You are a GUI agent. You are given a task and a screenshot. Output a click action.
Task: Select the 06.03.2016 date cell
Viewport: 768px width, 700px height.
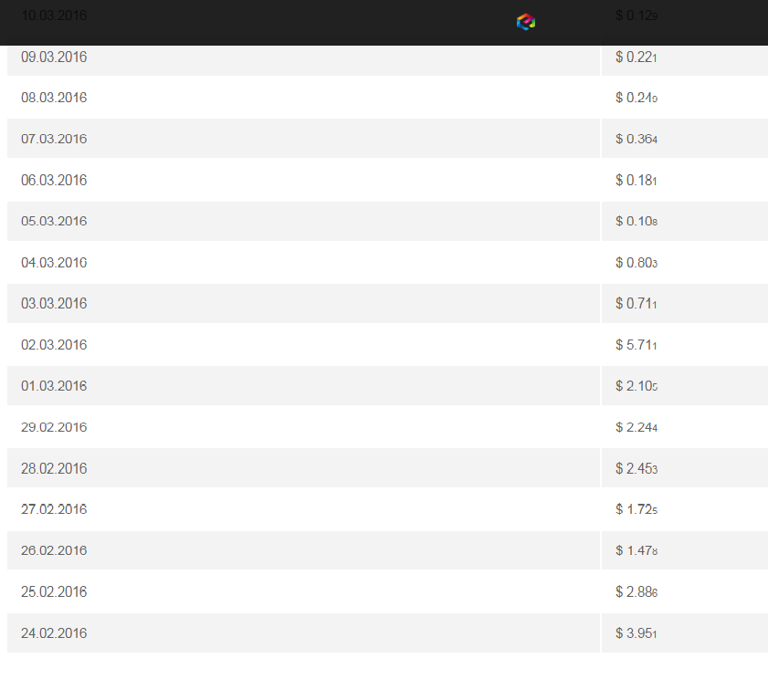pyautogui.click(x=54, y=180)
